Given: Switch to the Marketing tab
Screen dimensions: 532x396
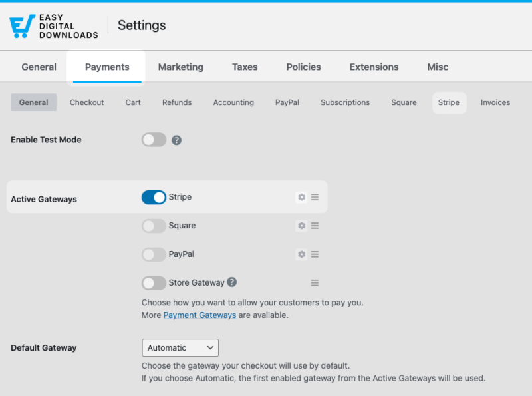Looking at the screenshot, I should [x=180, y=67].
